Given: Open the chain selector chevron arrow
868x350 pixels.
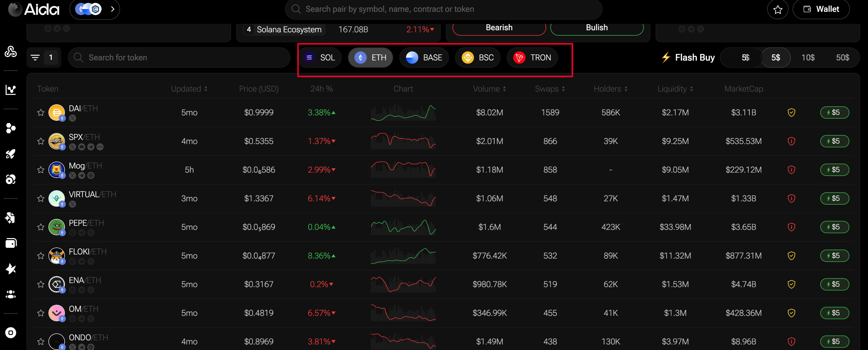Looking at the screenshot, I should [x=113, y=9].
